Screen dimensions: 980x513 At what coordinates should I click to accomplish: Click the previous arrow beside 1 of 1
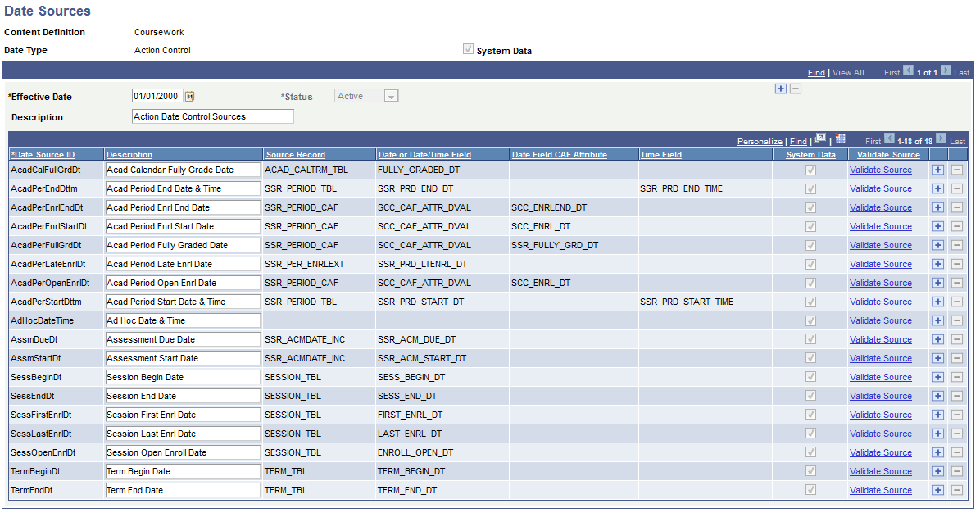pos(908,72)
